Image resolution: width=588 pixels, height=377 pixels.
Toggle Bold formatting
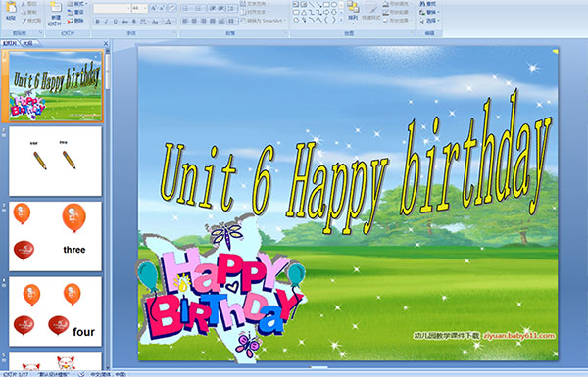[97, 22]
